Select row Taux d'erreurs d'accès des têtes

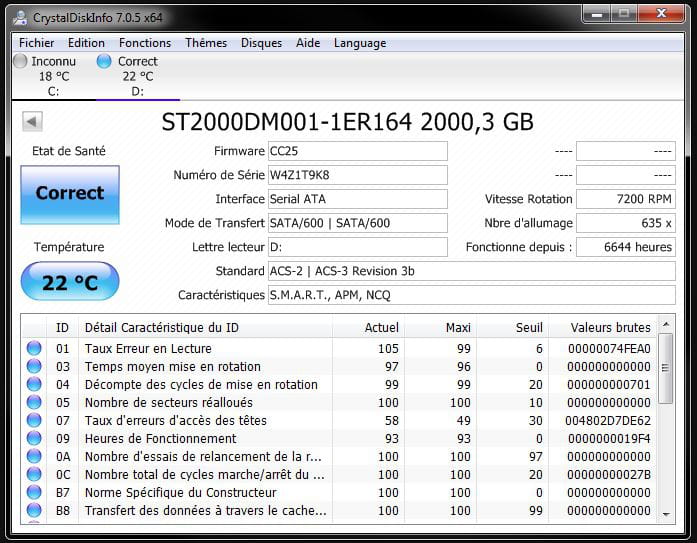340,420
